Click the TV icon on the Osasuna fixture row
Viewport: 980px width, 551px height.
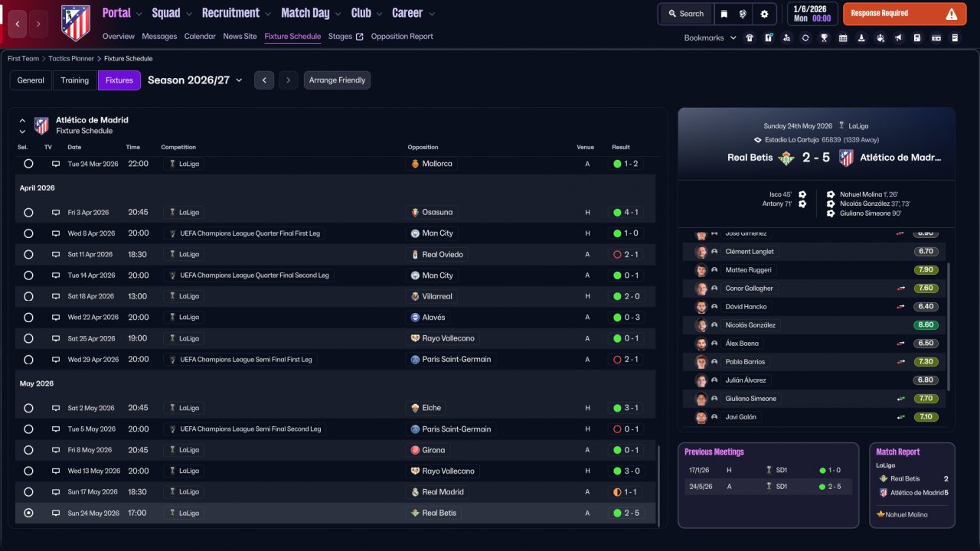(56, 212)
